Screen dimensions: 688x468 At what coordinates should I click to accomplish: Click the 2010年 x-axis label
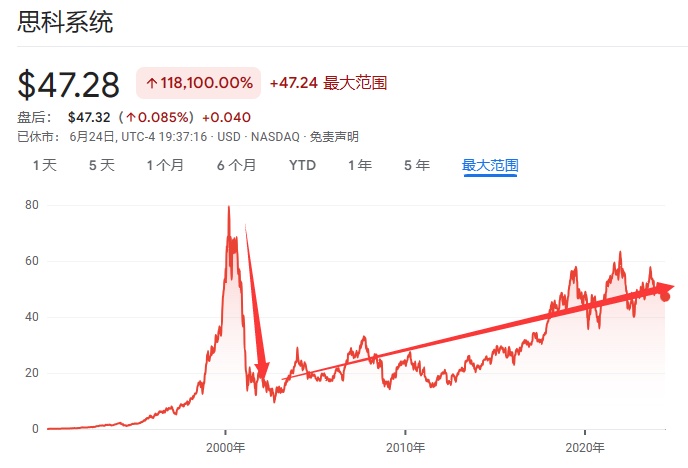tap(404, 446)
